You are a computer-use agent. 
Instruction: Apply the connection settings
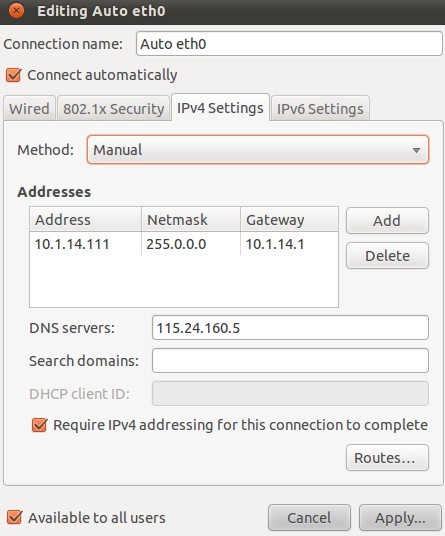400,518
